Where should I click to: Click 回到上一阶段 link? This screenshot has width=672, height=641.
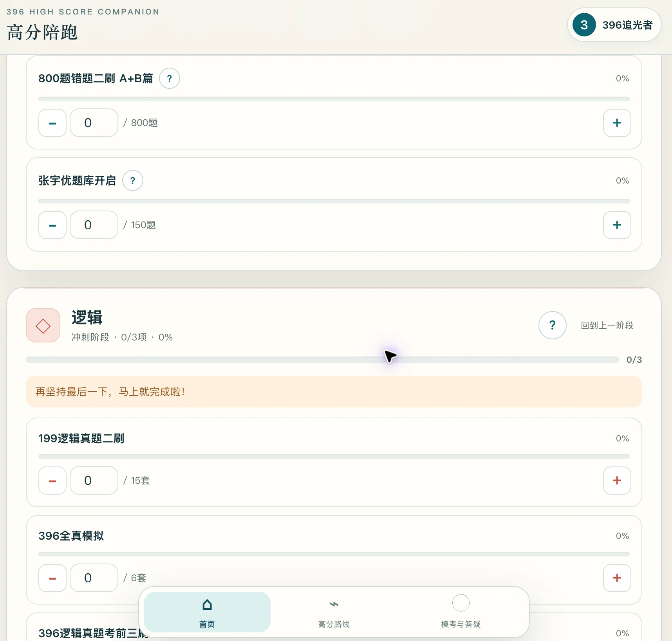(607, 325)
